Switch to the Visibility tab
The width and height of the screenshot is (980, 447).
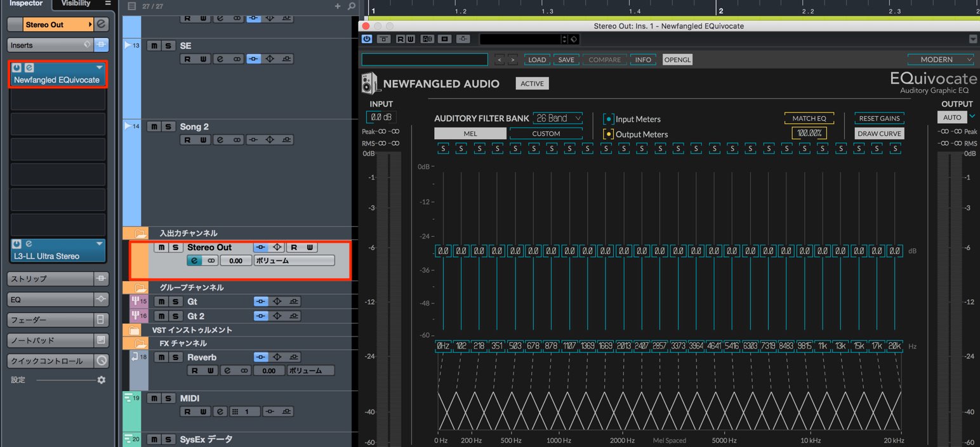tap(76, 4)
